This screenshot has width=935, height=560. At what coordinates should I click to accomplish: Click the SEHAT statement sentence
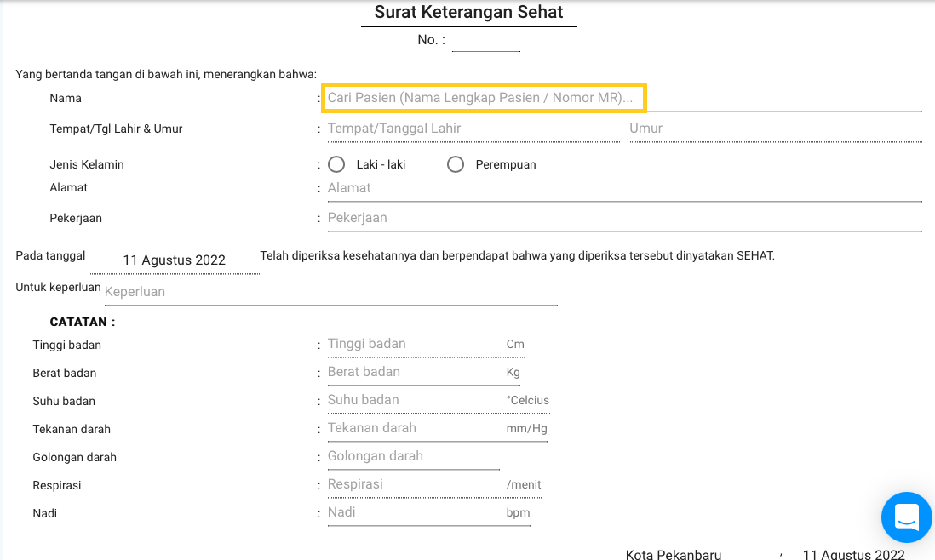[517, 256]
